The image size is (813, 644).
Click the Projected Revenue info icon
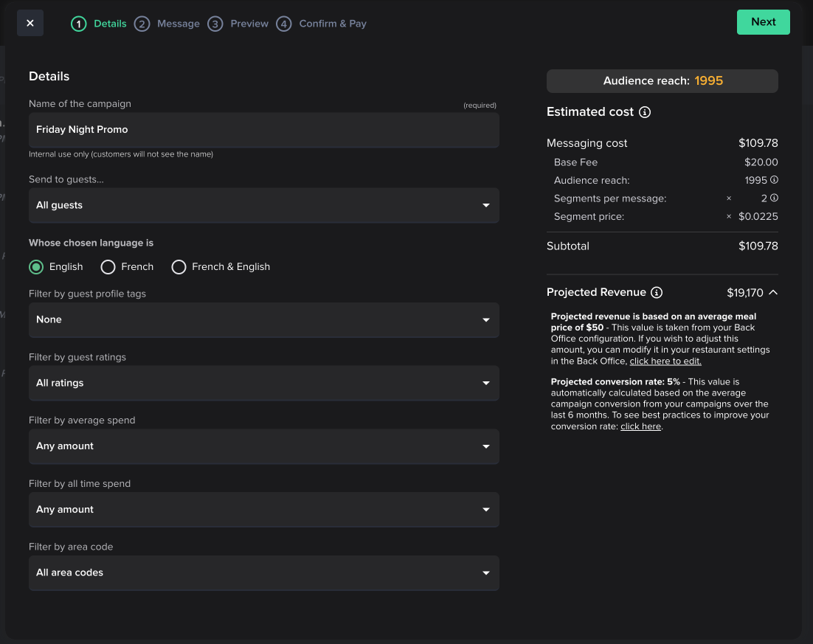point(657,293)
